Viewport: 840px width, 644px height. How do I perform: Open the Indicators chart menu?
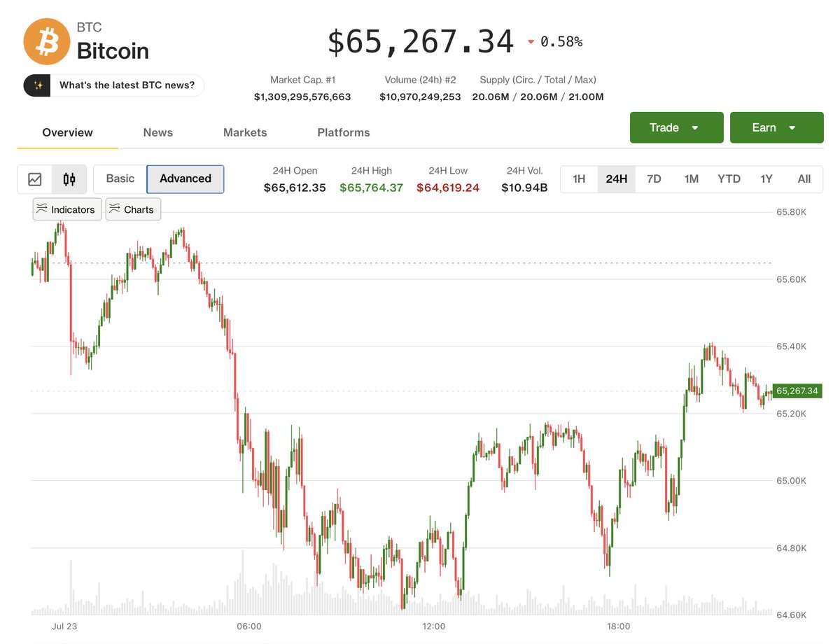(x=67, y=209)
